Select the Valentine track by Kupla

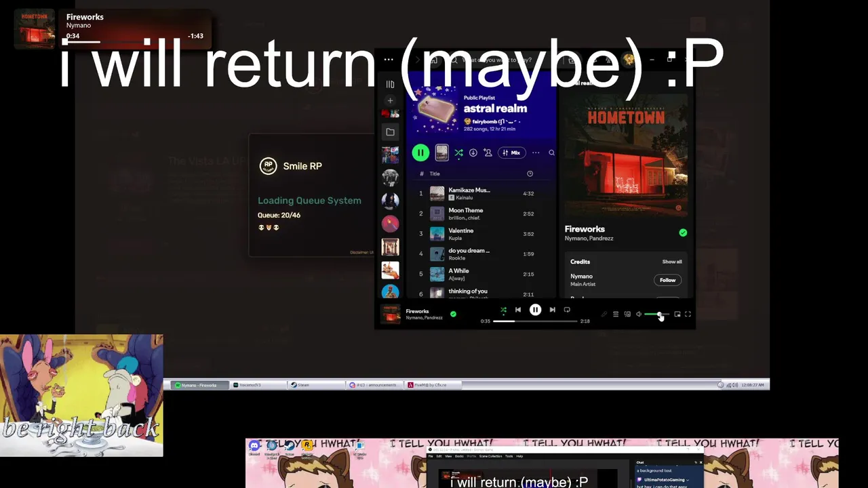point(481,234)
